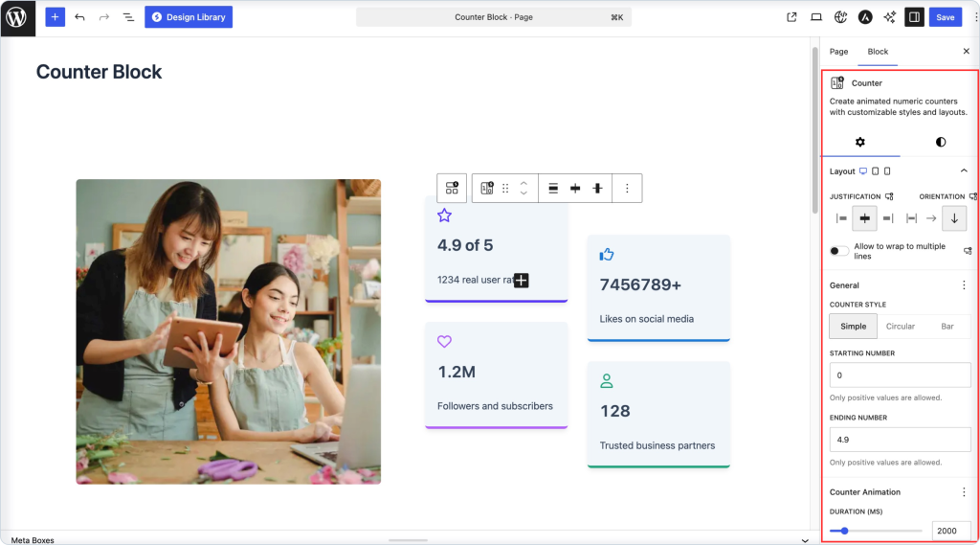Viewport: 980px width, 545px height.
Task: Set vertical orientation arrow
Action: 954,218
